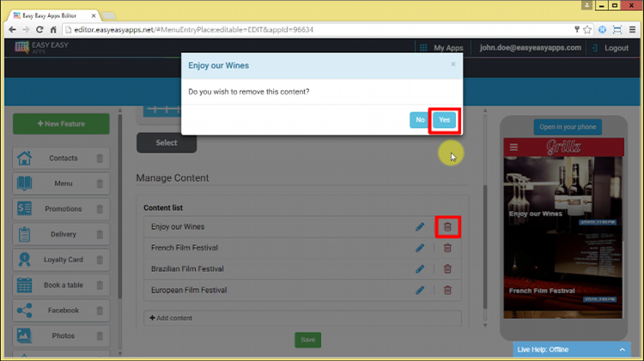Open the Facebook share icon
This screenshot has width=644, height=361.
tap(24, 310)
